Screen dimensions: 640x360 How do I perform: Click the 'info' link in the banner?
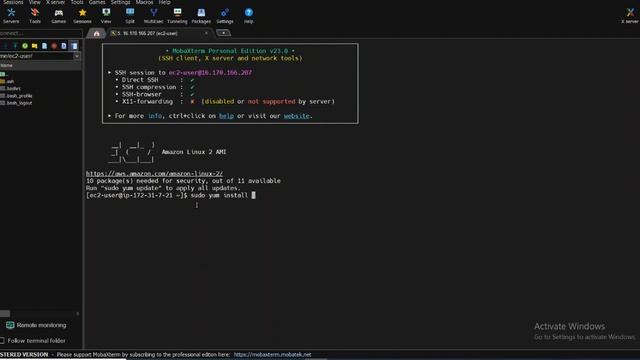pyautogui.click(x=155, y=116)
